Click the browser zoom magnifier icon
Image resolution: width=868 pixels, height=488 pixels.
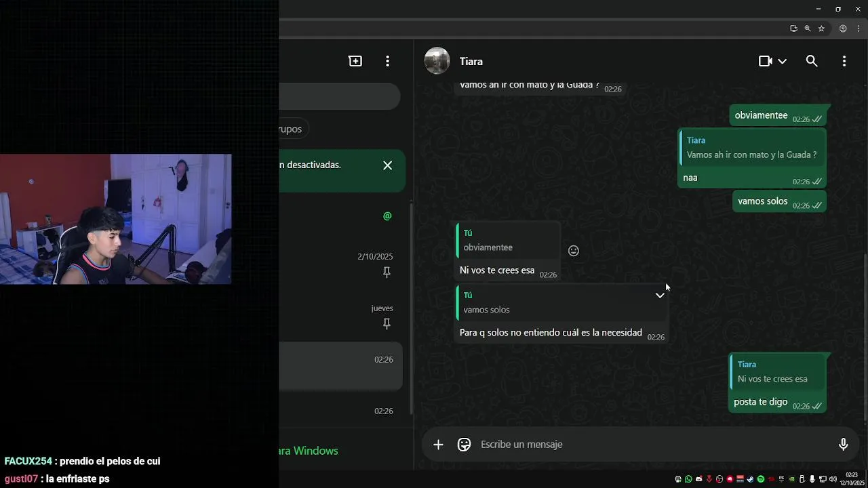tap(808, 28)
